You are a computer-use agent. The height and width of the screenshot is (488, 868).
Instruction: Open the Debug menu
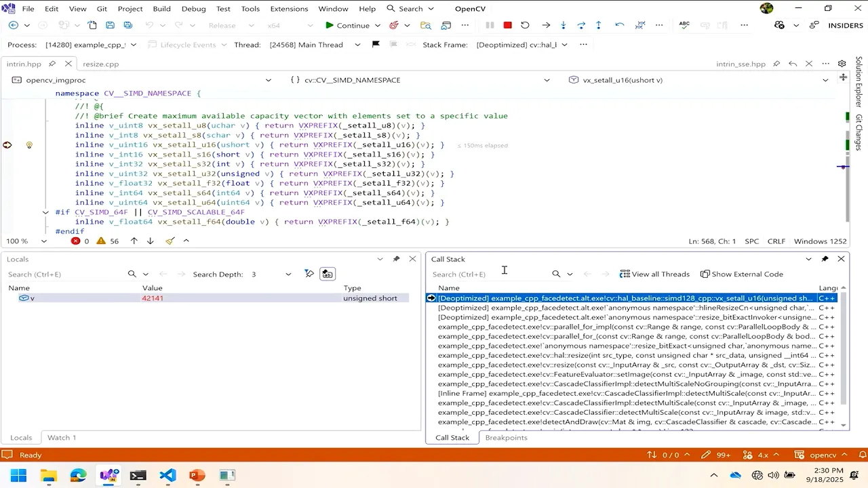coord(193,9)
